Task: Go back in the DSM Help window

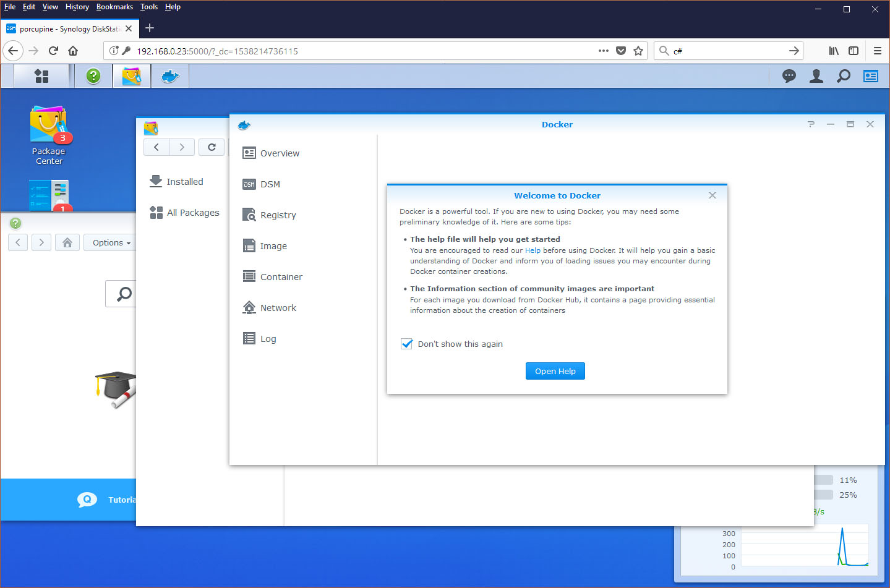Action: point(18,243)
